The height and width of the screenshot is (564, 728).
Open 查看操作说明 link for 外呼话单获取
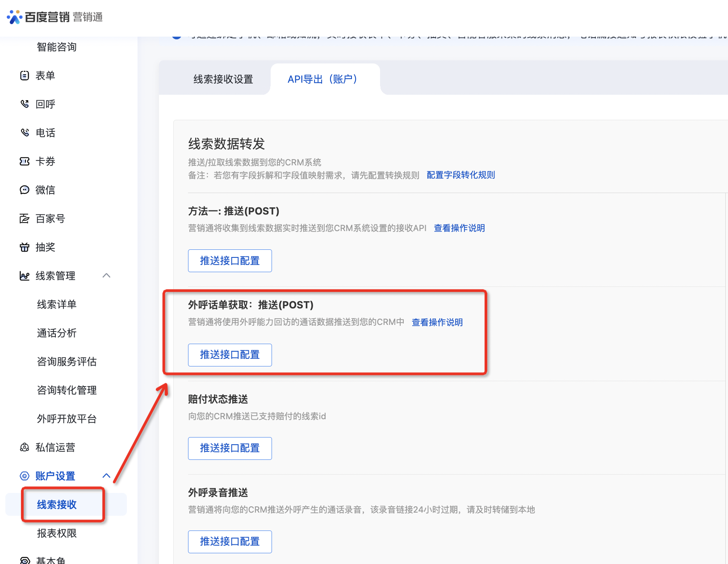(x=437, y=322)
